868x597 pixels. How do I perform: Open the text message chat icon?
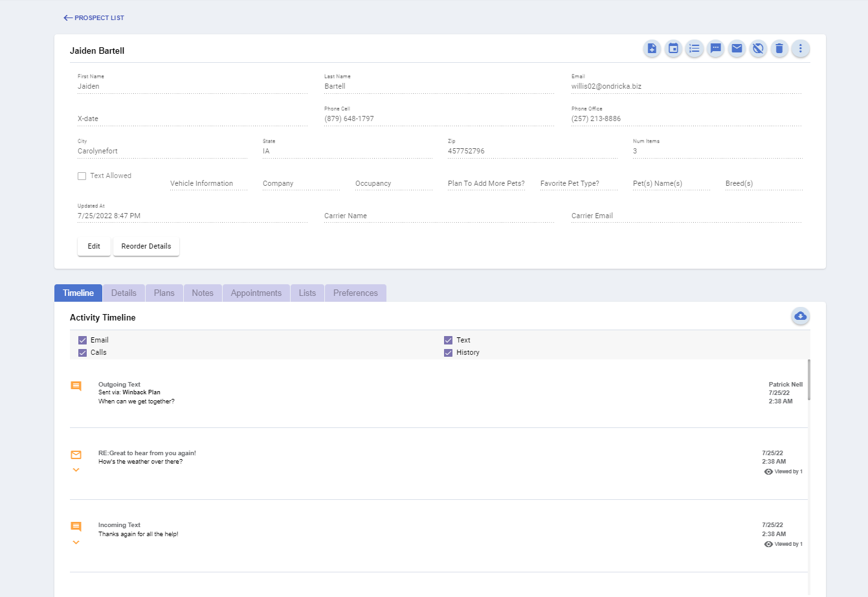click(715, 49)
